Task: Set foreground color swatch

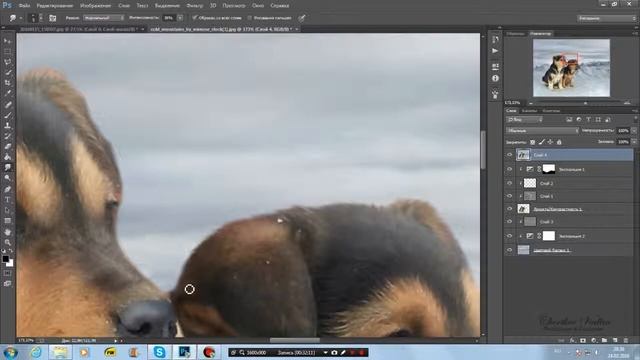Action: (6, 259)
